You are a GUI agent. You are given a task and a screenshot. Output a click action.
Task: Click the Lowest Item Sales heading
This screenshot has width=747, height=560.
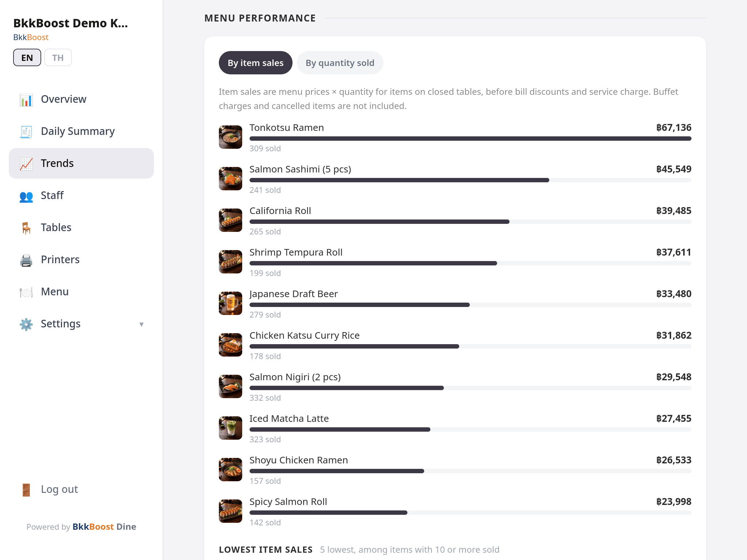pos(266,550)
